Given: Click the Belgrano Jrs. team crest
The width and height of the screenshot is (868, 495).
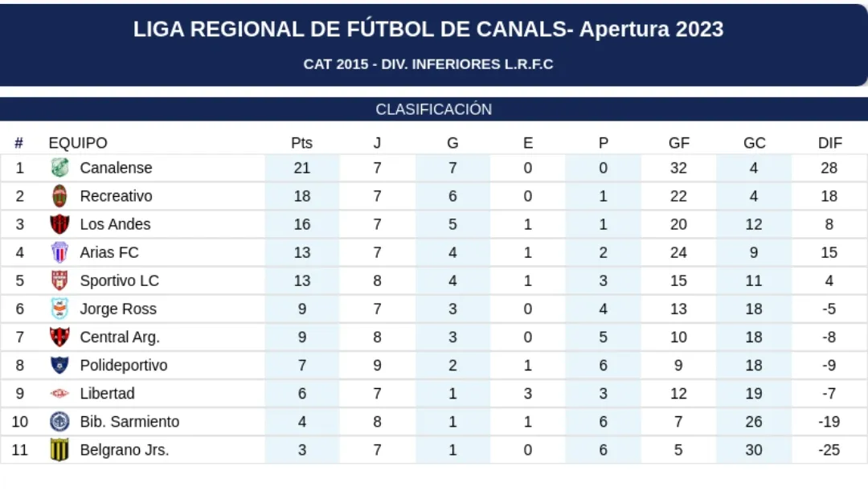Looking at the screenshot, I should [60, 450].
